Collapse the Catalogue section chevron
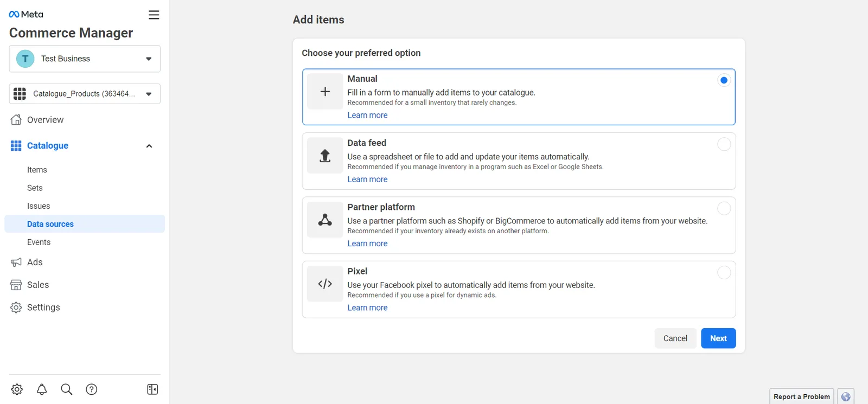868x404 pixels. 149,146
